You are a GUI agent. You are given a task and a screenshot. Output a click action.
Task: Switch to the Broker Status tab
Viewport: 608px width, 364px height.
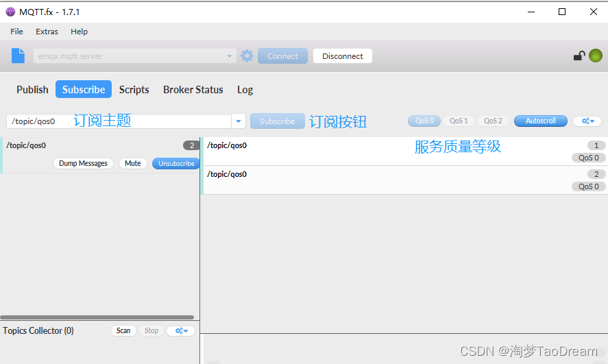[193, 90]
